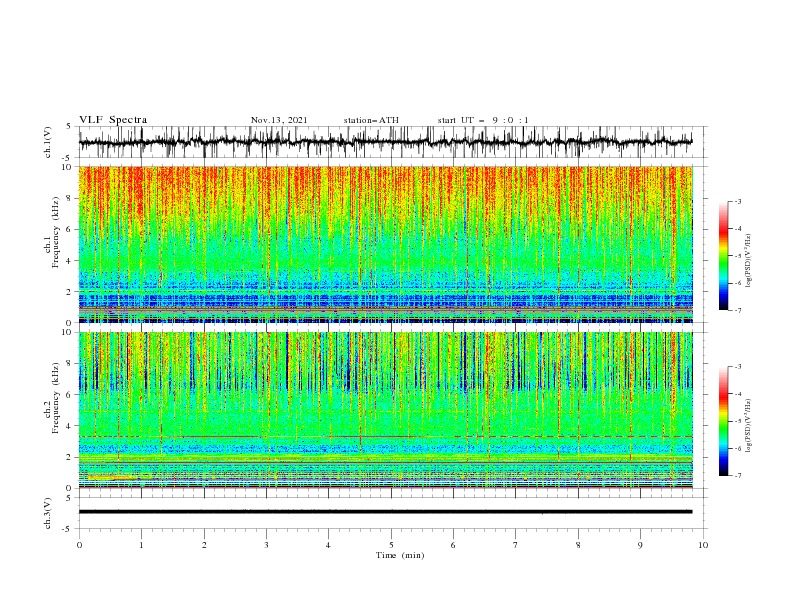Click the "ch.2 Frequency (kHz)" axis label
This screenshot has width=792, height=612.
click(52, 398)
